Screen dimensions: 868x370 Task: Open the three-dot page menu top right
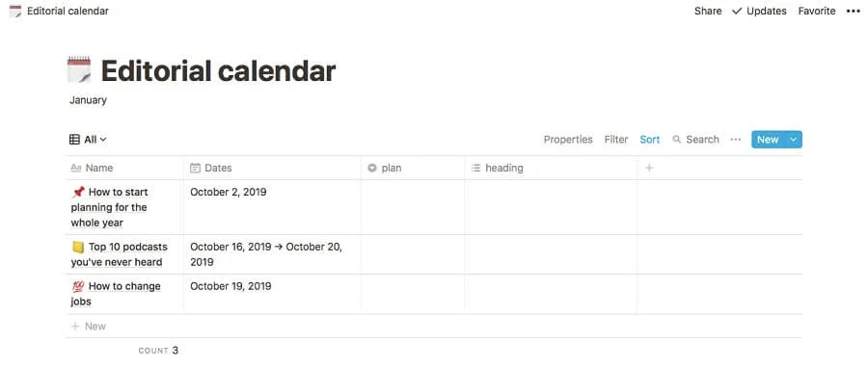click(x=854, y=11)
